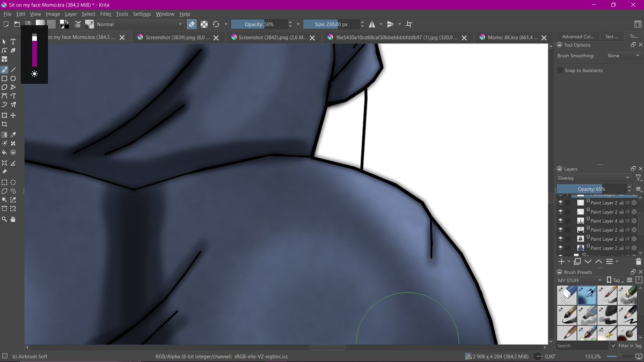This screenshot has width=644, height=362.
Task: Activate the Transform tool in the toolbox
Action: [4, 115]
